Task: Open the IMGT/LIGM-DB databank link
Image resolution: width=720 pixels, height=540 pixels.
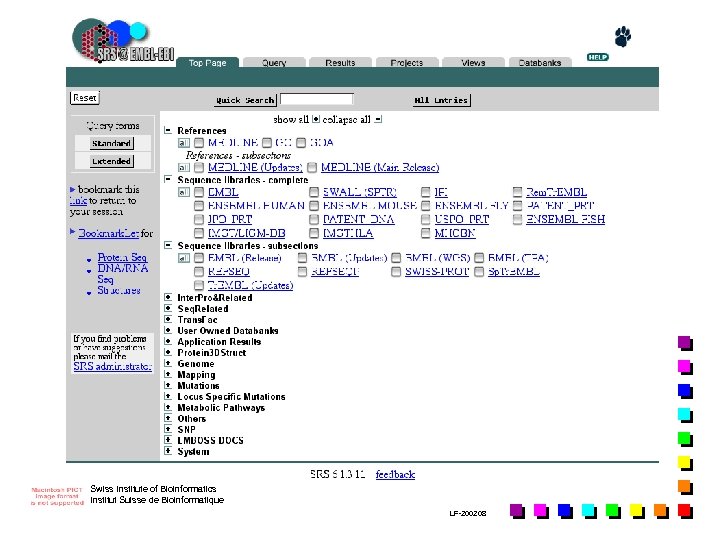Action: 247,233
